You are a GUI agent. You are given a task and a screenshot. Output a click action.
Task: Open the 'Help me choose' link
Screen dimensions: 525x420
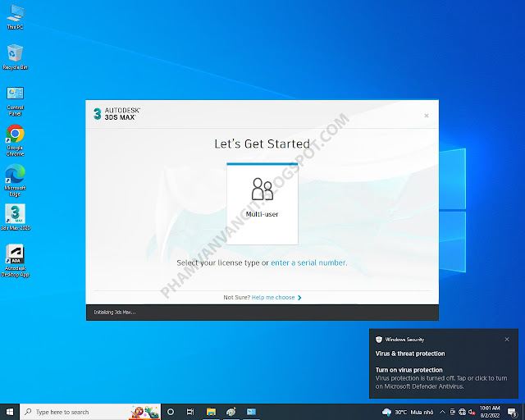(x=273, y=298)
